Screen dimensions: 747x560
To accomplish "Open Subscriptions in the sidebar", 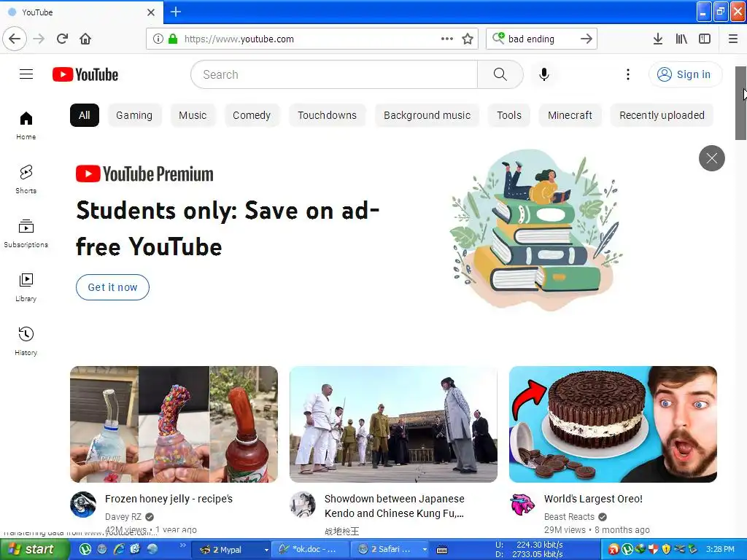I will pyautogui.click(x=26, y=233).
